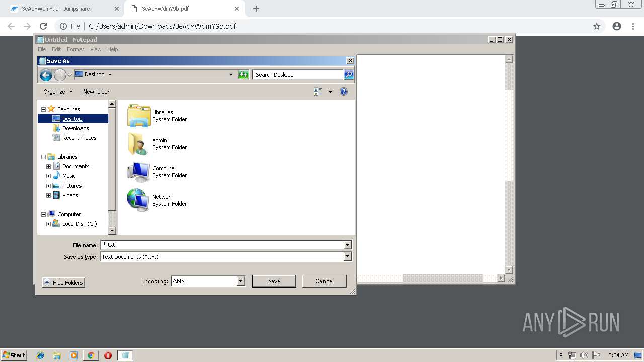644x362 pixels.
Task: Select Videos library in navigation tree
Action: pyautogui.click(x=70, y=195)
